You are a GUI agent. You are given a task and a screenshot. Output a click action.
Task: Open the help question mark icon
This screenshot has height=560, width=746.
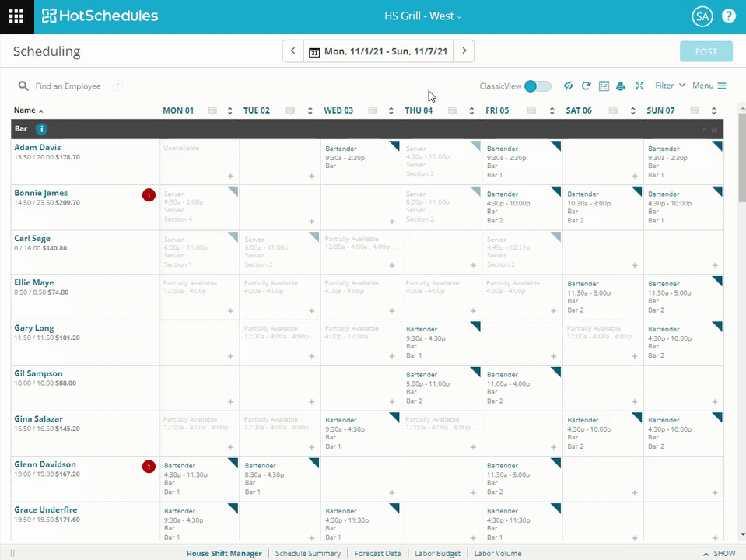click(x=728, y=16)
